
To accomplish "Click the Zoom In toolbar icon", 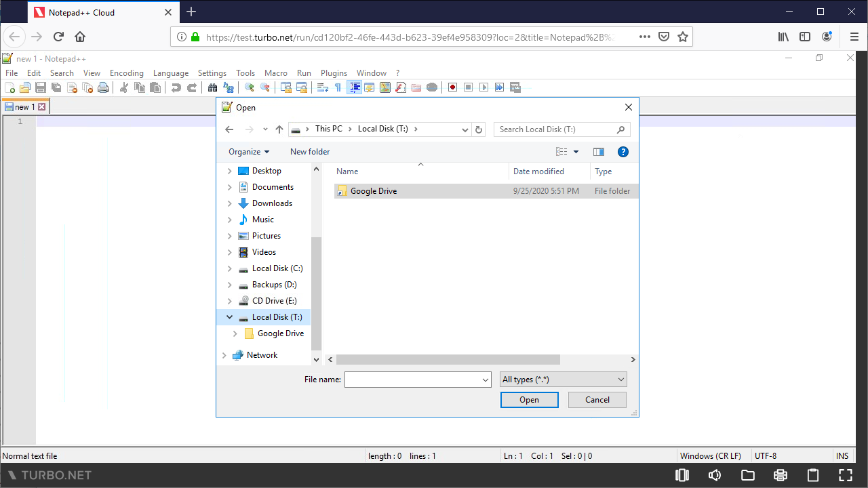I will (248, 87).
